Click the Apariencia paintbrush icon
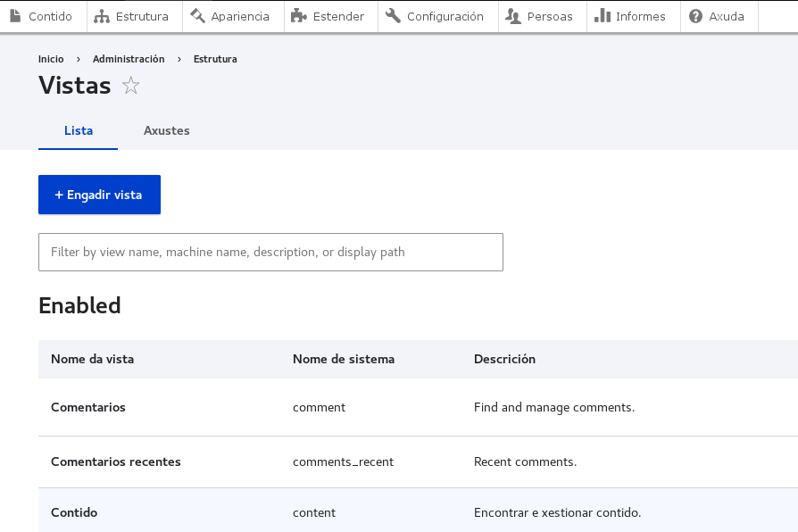The height and width of the screenshot is (532, 798). [x=197, y=16]
